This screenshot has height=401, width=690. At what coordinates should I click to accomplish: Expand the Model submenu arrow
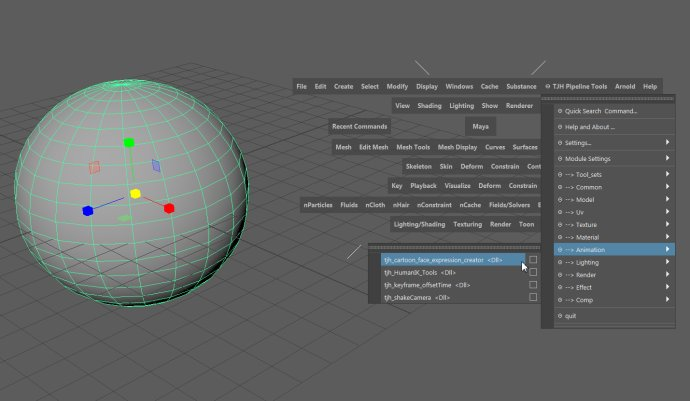click(x=668, y=199)
